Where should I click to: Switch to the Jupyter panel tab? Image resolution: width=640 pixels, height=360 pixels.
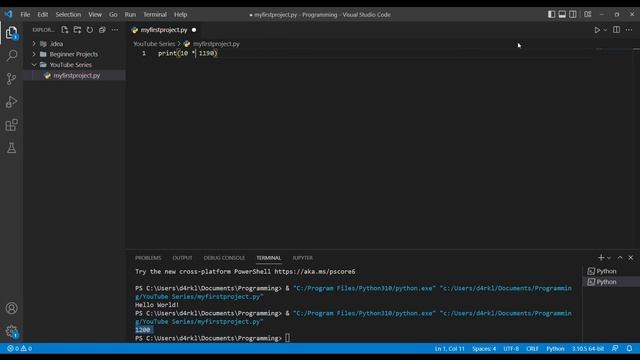[x=302, y=258]
